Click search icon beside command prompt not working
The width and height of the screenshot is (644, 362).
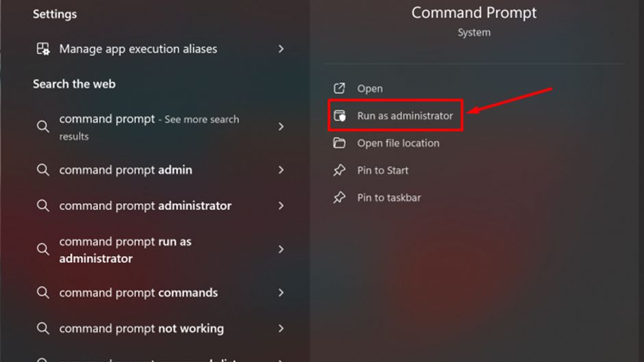coord(42,328)
